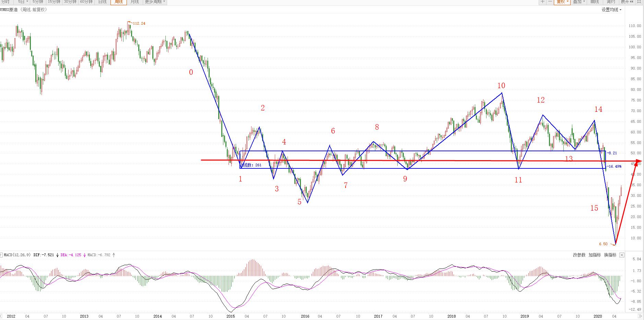This screenshot has width=644, height=320.
Task: Expand the 设置均线 moving average dropdown
Action: click(611, 10)
